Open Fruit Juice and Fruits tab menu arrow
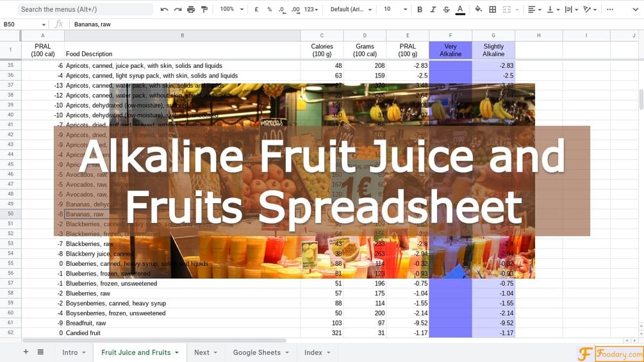The height and width of the screenshot is (362, 644). point(177,352)
